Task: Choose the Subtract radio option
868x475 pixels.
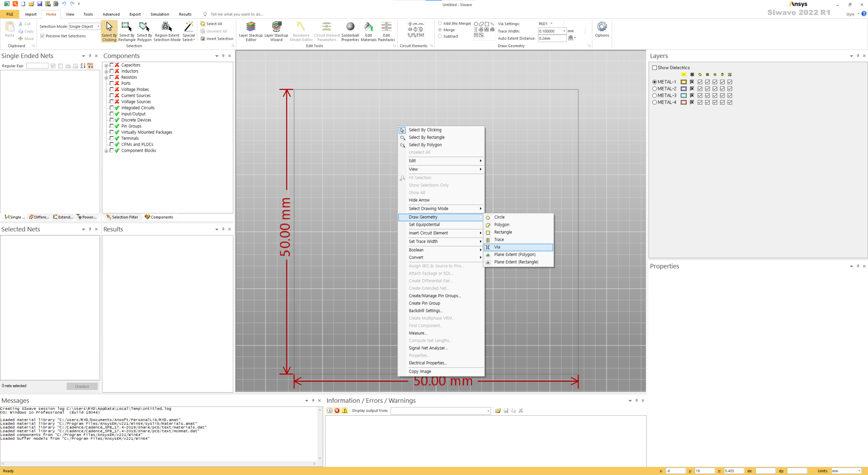Action: [440, 36]
